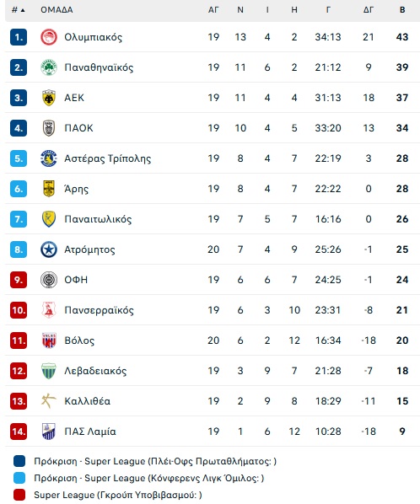
Task: Click the Ατρόμητος blue star logo
Action: (x=49, y=249)
